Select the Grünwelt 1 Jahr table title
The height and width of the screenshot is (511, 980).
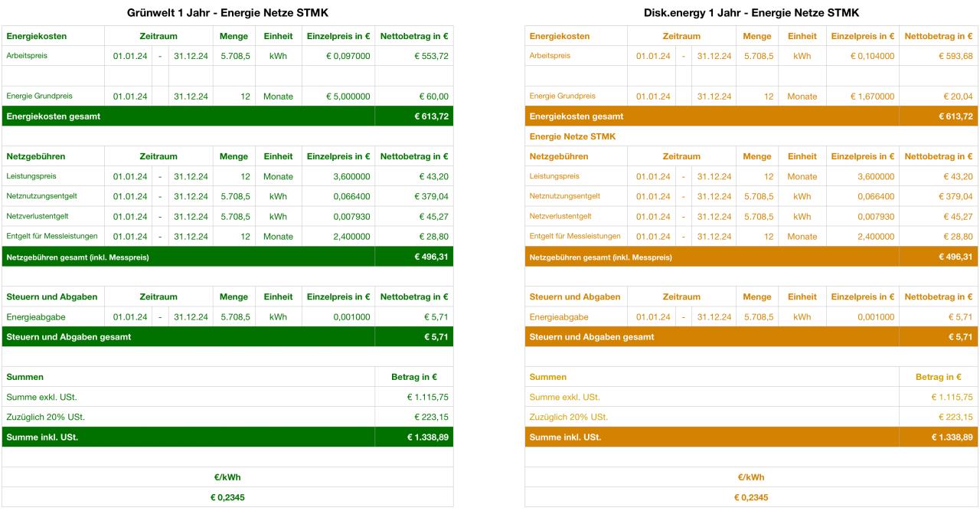[227, 12]
